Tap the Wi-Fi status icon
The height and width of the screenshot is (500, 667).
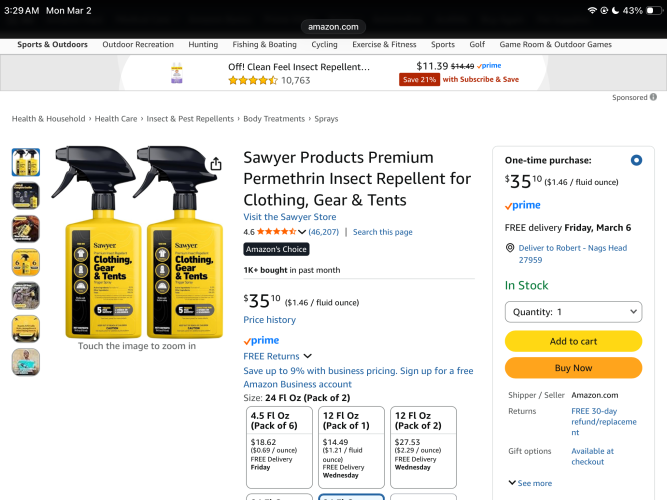pos(591,10)
